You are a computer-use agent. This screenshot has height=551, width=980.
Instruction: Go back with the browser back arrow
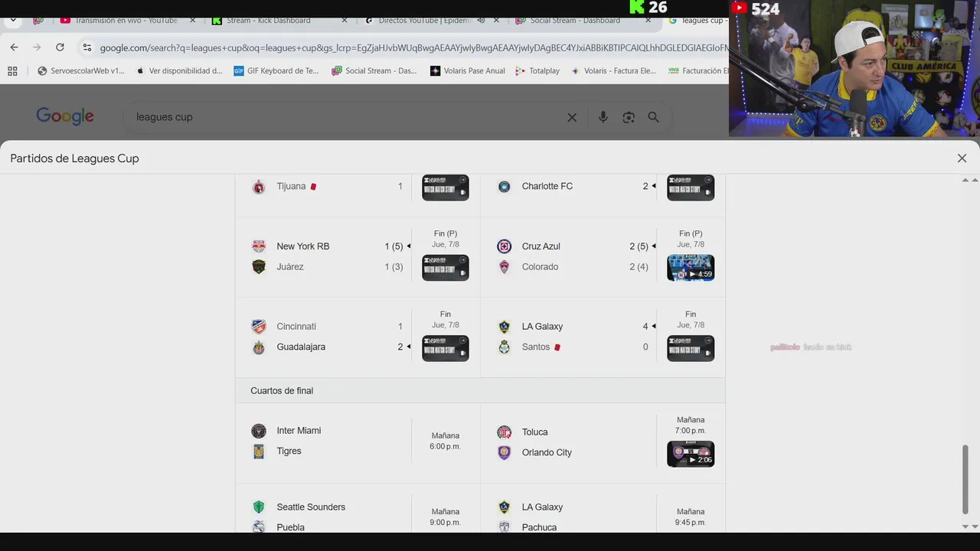(14, 47)
